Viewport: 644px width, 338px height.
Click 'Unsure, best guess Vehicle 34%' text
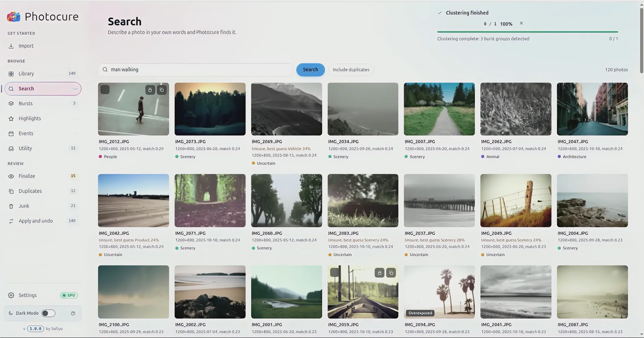tap(281, 149)
